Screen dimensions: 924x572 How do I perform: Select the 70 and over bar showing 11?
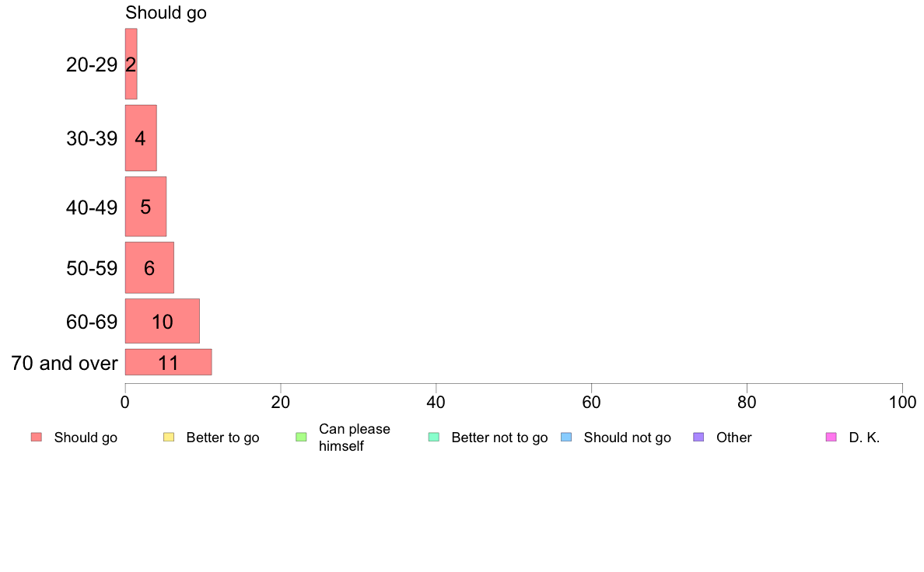click(x=168, y=361)
